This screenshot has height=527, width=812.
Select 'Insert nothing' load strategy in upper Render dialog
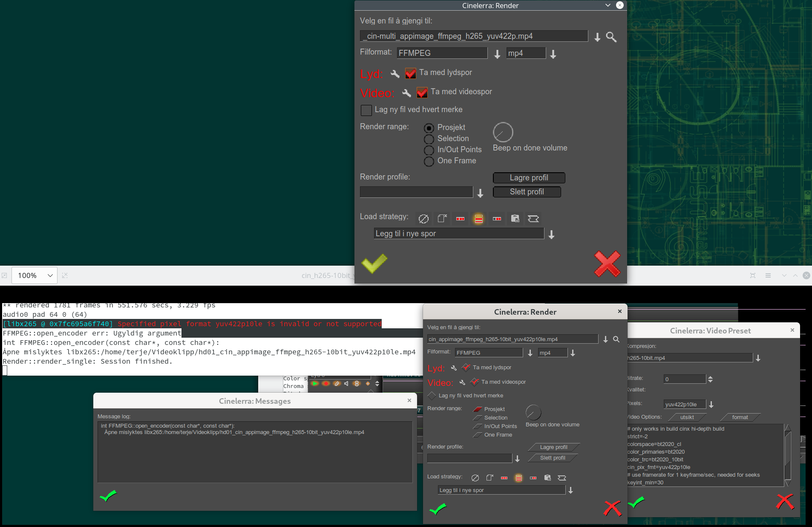coord(423,219)
